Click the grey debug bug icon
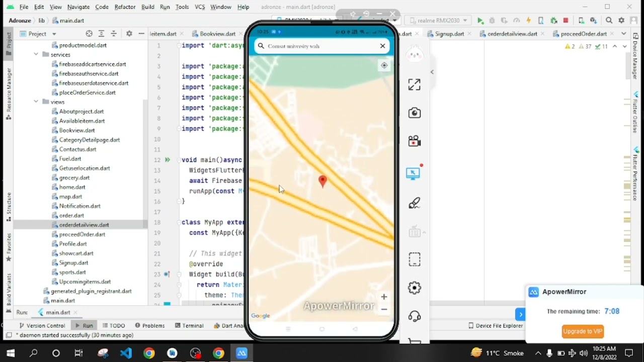644x362 pixels. point(492,21)
